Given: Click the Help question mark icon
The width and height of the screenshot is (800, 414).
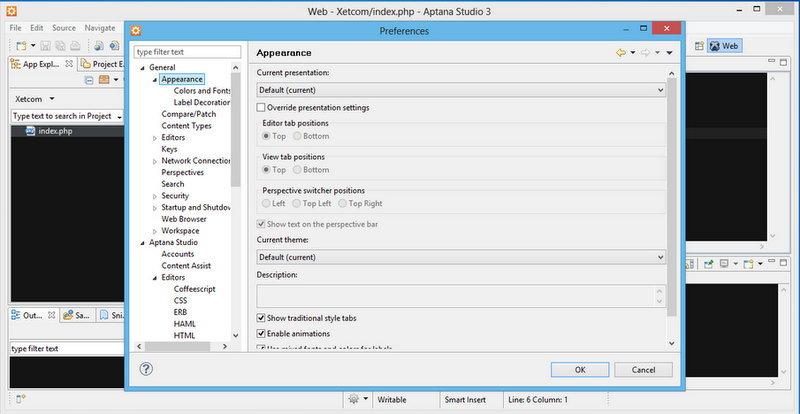Looking at the screenshot, I should tap(146, 369).
